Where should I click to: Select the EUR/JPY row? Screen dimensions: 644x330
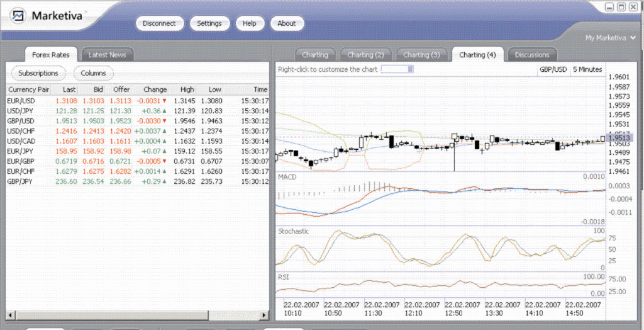(138, 151)
